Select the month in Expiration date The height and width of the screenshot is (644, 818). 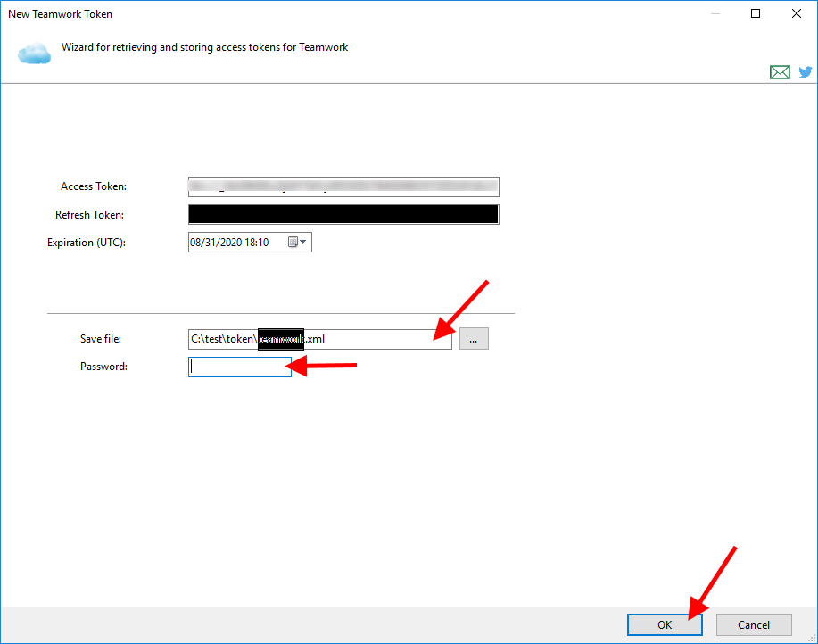coord(195,243)
